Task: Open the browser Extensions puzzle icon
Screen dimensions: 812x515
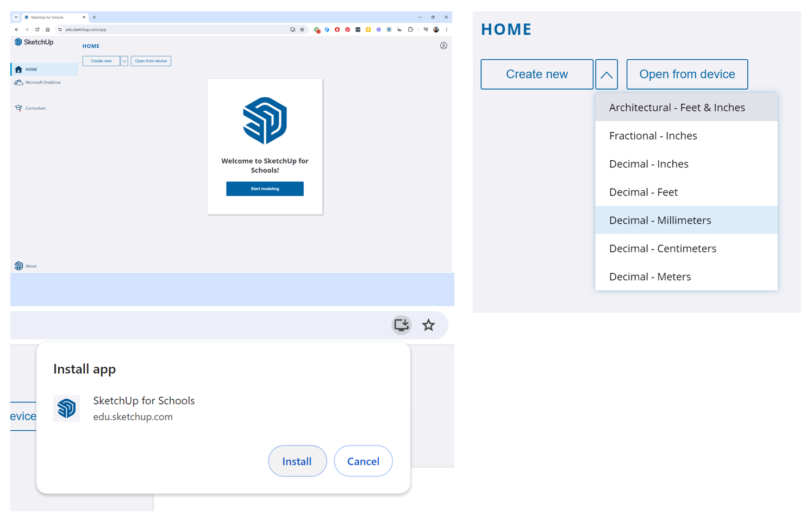Action: point(410,30)
